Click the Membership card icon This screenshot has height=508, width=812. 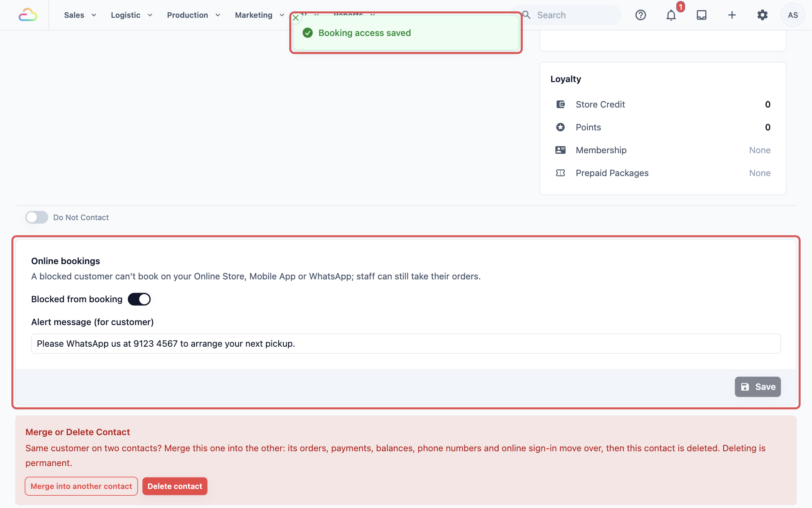560,150
